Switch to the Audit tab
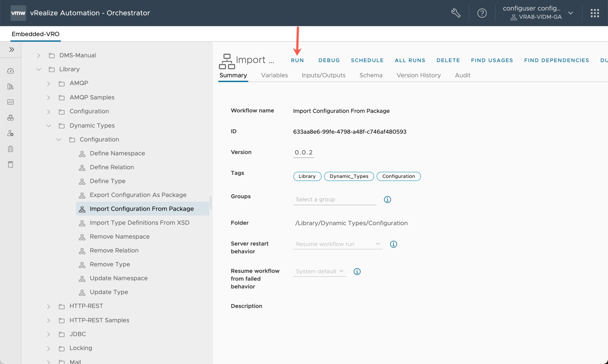 tap(463, 75)
